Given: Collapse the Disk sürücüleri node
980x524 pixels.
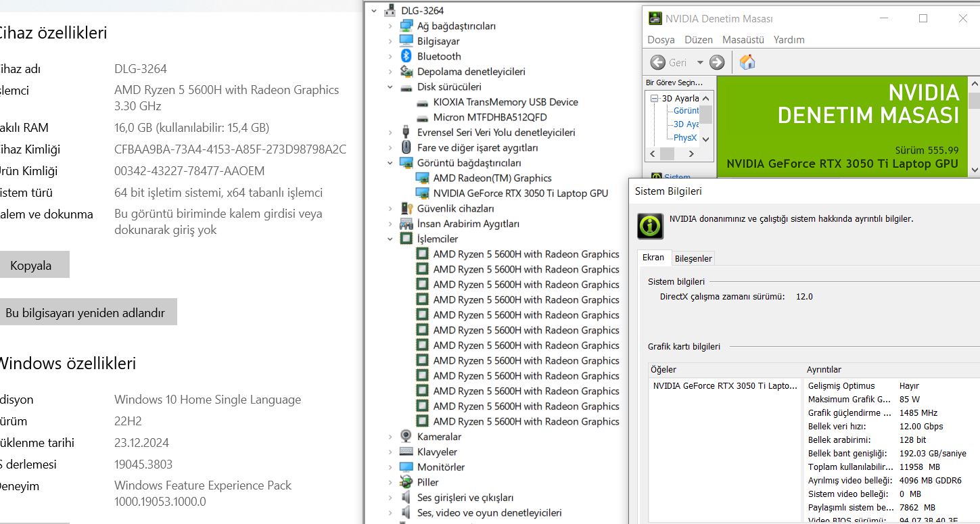Looking at the screenshot, I should pos(390,87).
